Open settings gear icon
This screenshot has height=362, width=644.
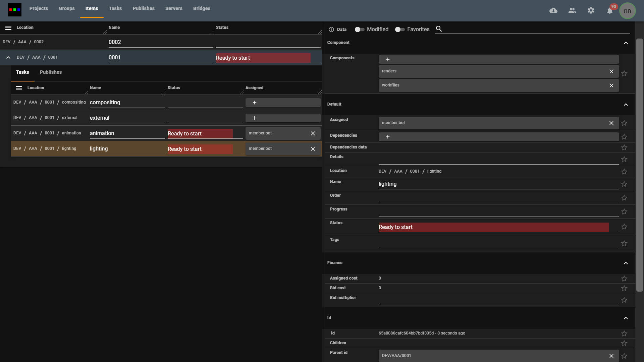pos(591,11)
